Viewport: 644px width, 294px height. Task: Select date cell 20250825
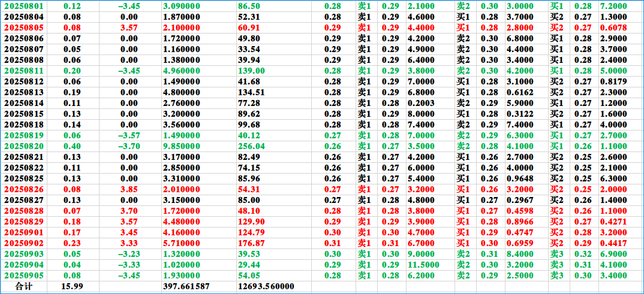23,178
